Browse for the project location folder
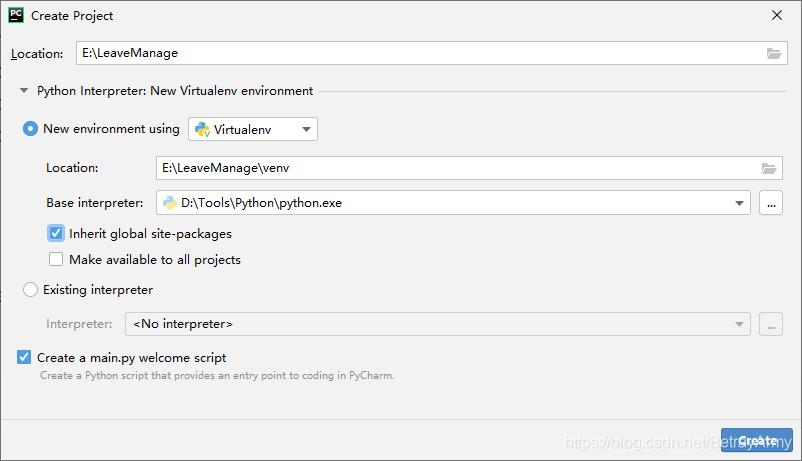The image size is (802, 461). point(773,53)
